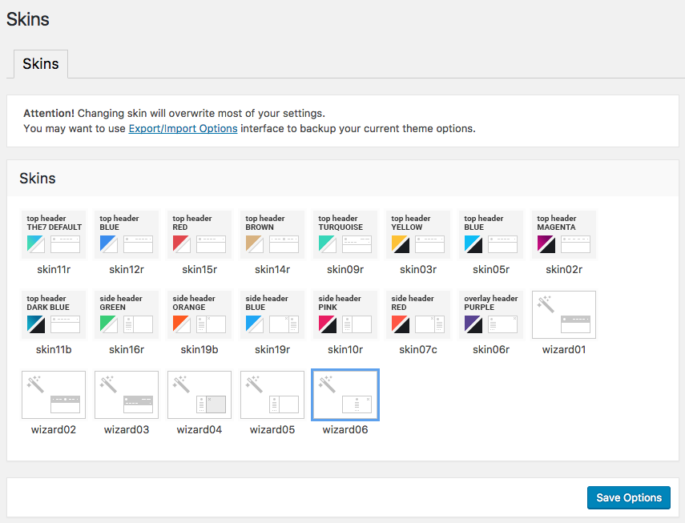Choose the skin16r side header green skin
Screen dimensions: 685x523
tap(127, 315)
